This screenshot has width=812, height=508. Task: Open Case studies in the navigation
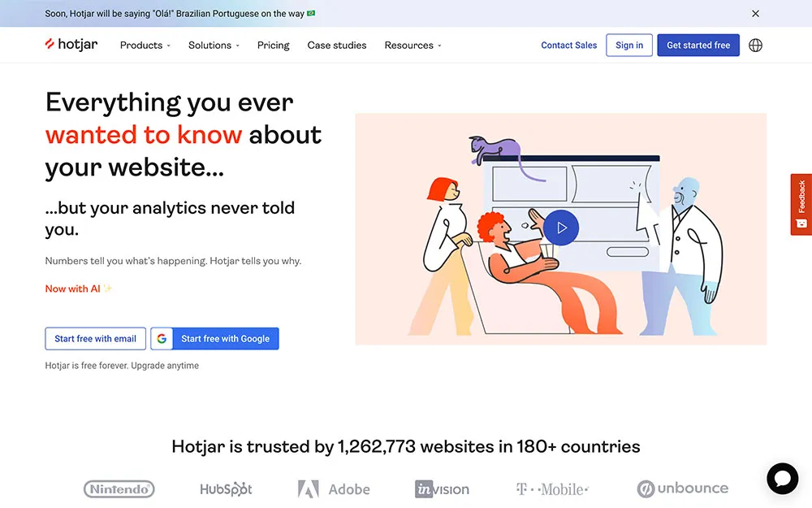click(337, 45)
